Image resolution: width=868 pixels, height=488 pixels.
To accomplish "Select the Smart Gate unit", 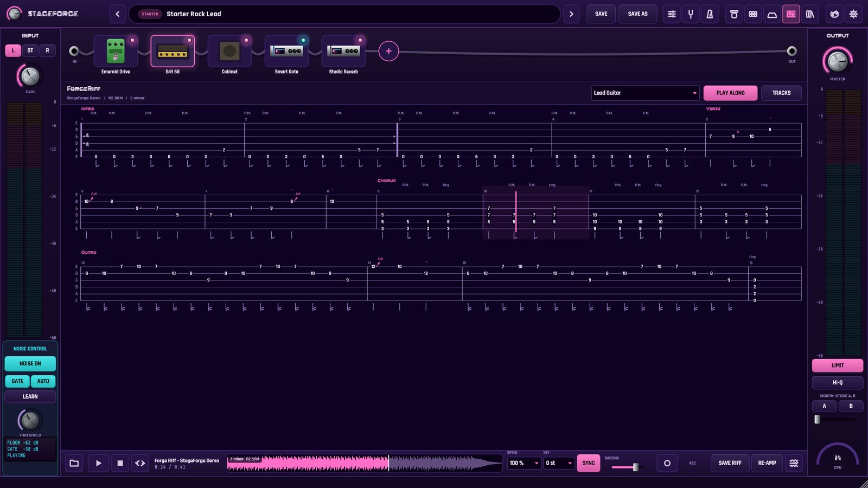I will click(286, 52).
